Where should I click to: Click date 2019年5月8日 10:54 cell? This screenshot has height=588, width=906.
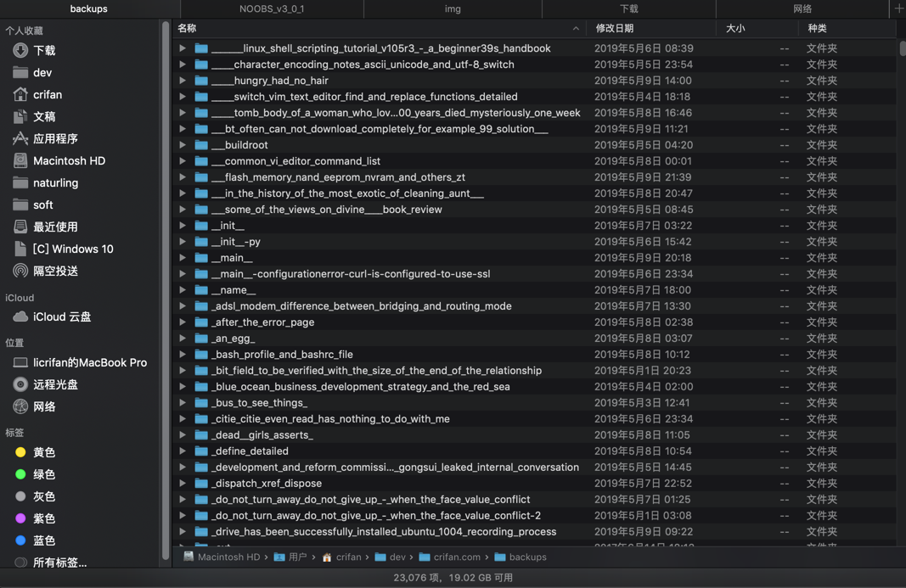tap(643, 451)
